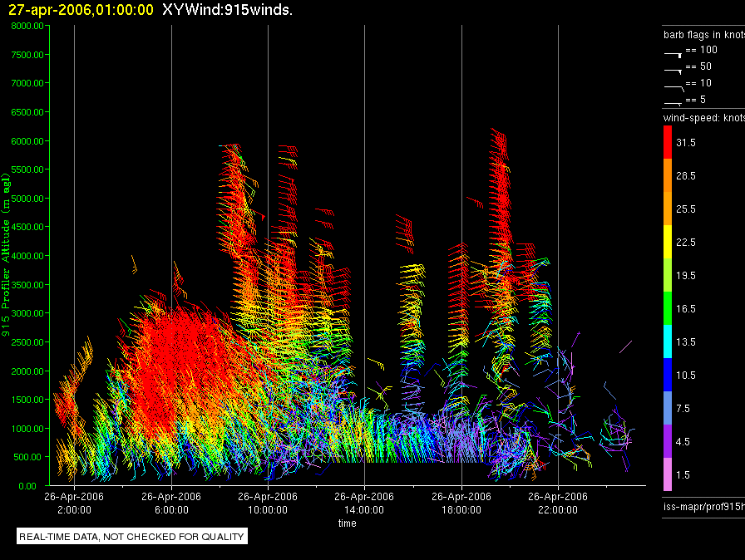Click the 10-knot barb flag legend symbol
The height and width of the screenshot is (560, 745).
[673, 88]
